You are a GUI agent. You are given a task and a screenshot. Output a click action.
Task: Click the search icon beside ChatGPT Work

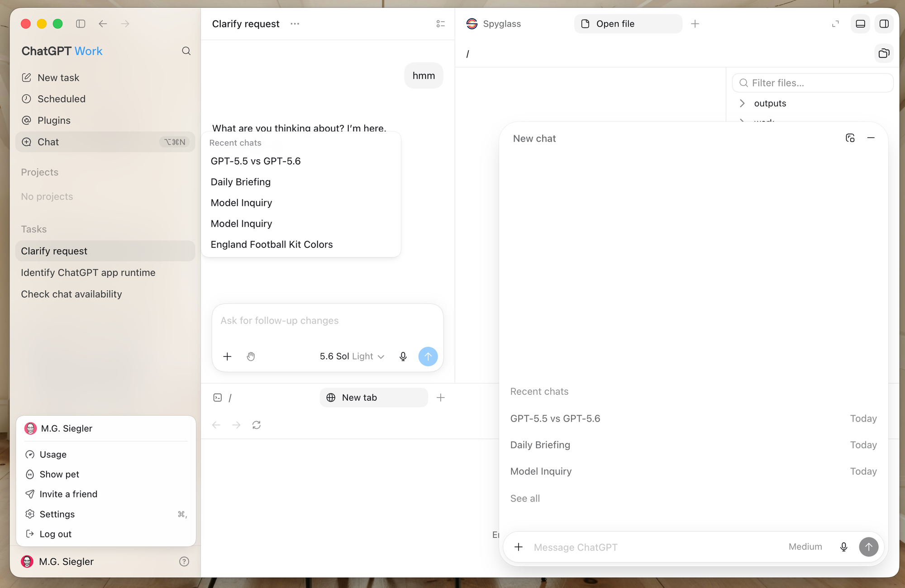[x=186, y=51]
